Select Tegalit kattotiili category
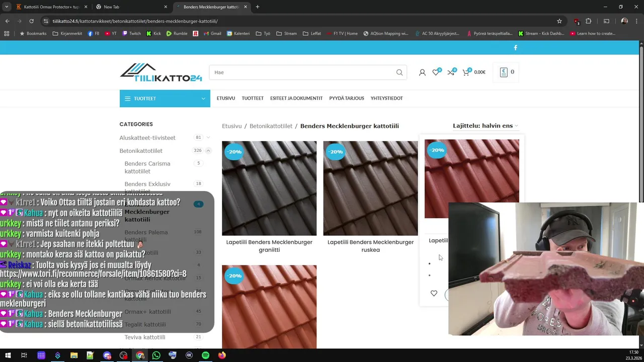Viewport: 644px width, 362px height. 145,325
